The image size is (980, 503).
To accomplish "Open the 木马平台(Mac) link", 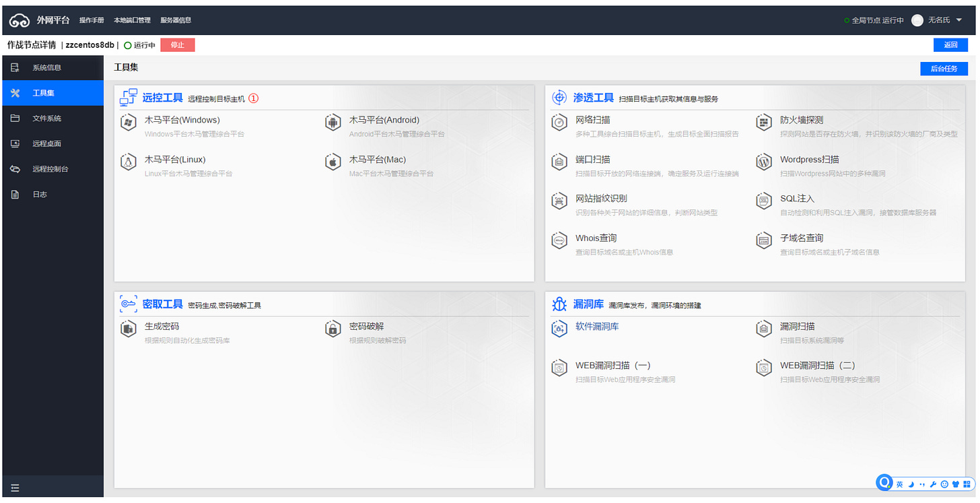I will point(378,160).
